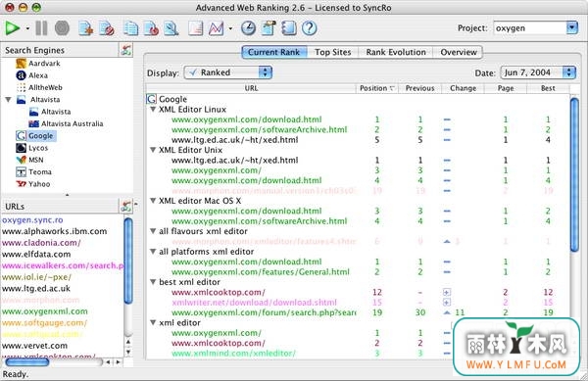Screen dimensions: 588x381
Task: Select www.iol.ie/~pxe/ in URLs list
Action: click(36, 277)
